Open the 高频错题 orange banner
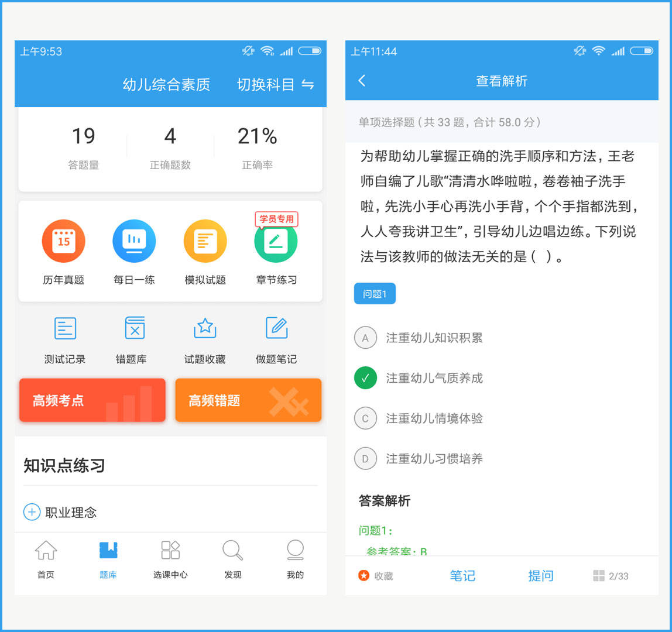The width and height of the screenshot is (672, 632). point(248,400)
